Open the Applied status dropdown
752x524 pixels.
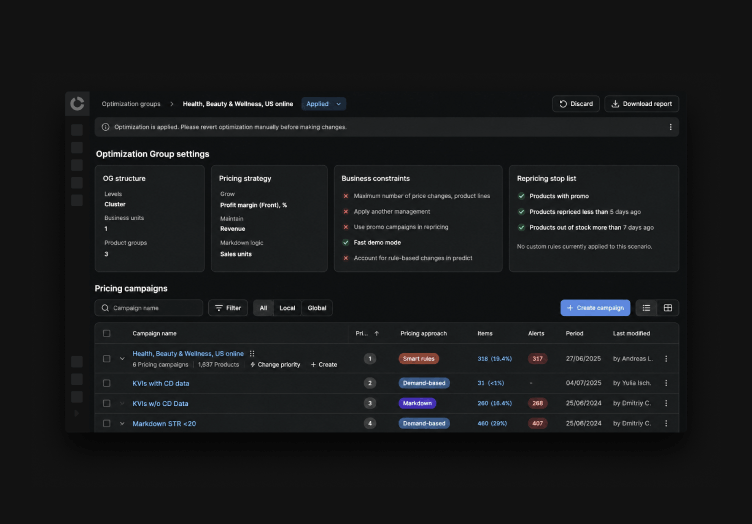point(324,104)
